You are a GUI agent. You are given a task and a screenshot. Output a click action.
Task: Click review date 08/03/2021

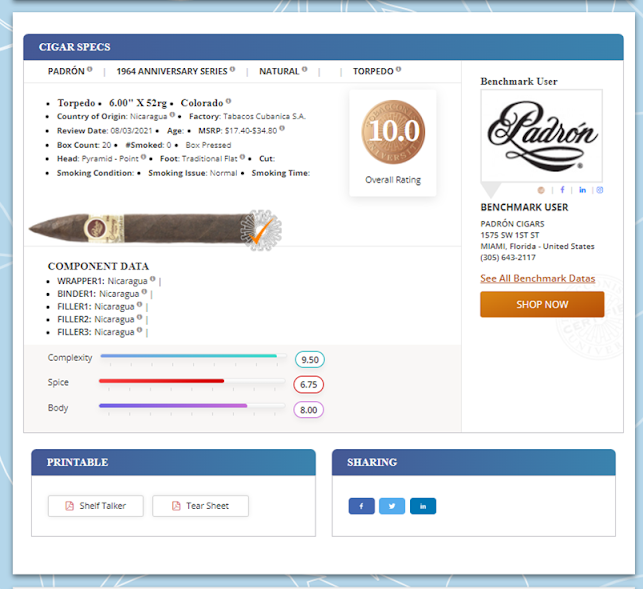131,131
